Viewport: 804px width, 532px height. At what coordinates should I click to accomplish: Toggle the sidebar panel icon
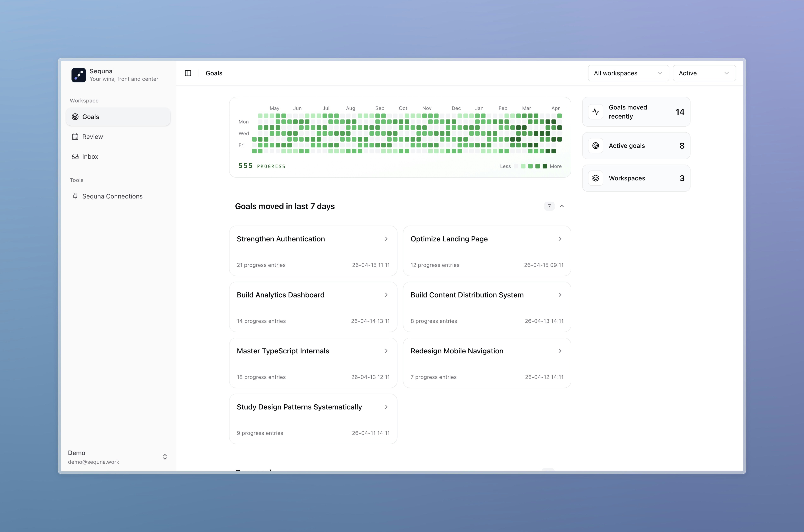pos(188,73)
